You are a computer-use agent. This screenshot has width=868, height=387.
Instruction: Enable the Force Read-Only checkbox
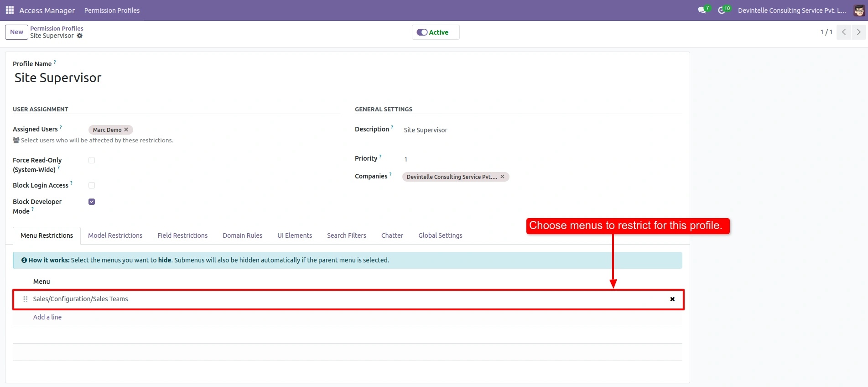pos(92,160)
